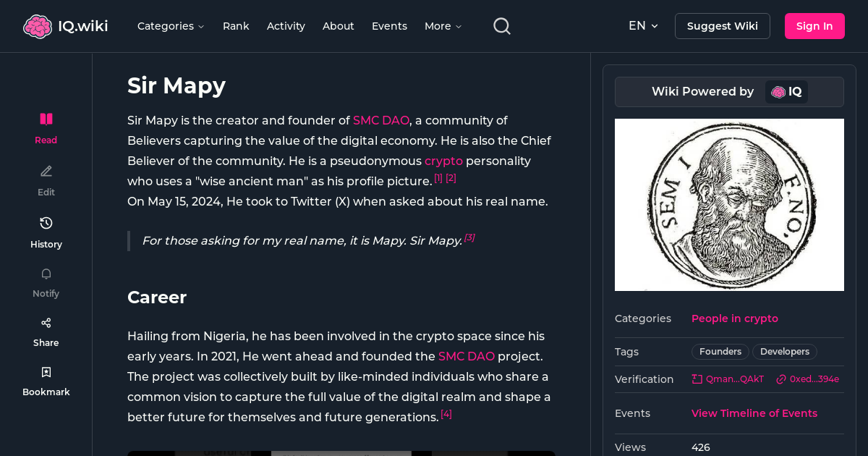
Task: Enable notifications with the Notify bell icon
Action: pos(46,274)
